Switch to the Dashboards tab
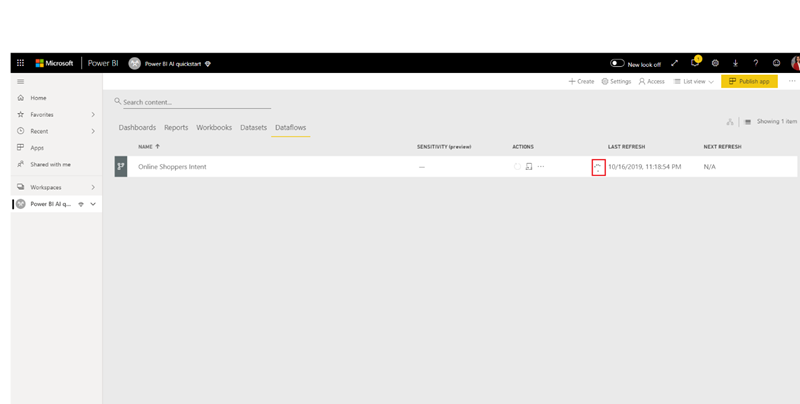800x404 pixels. 137,128
